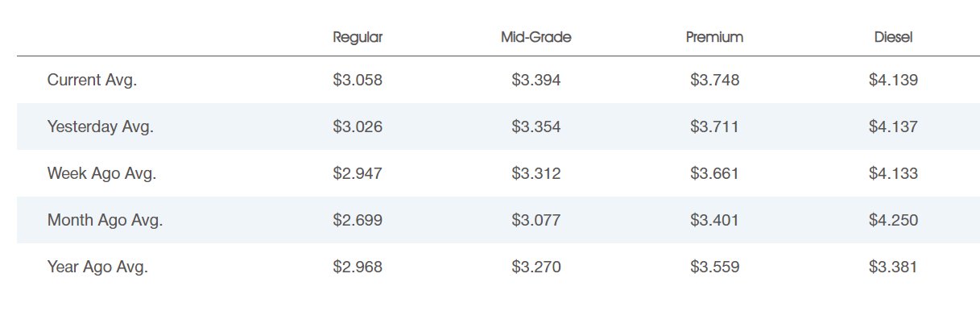Click the Regular column header
Screen dimensions: 980x311
(x=358, y=38)
